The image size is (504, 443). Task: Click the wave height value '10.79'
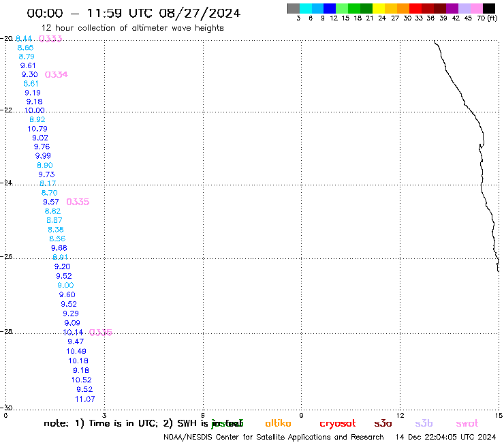point(37,129)
